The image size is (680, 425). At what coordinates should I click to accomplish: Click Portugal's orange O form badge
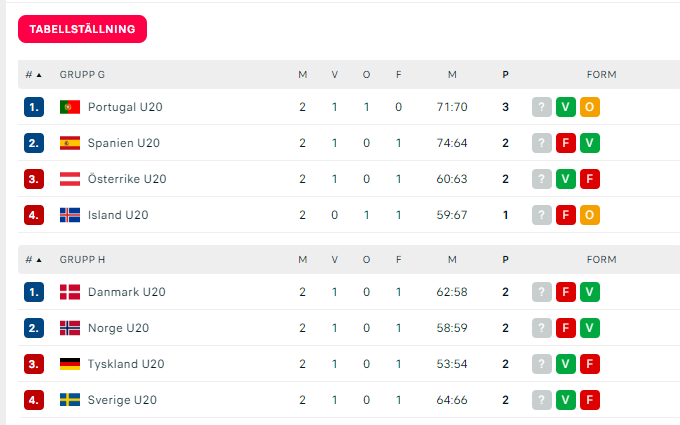pyautogui.click(x=590, y=107)
